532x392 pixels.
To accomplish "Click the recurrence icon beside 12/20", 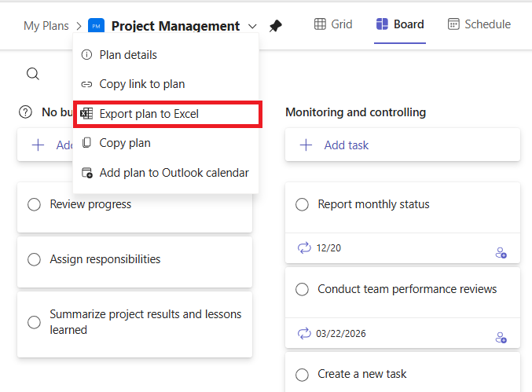I will coord(304,248).
